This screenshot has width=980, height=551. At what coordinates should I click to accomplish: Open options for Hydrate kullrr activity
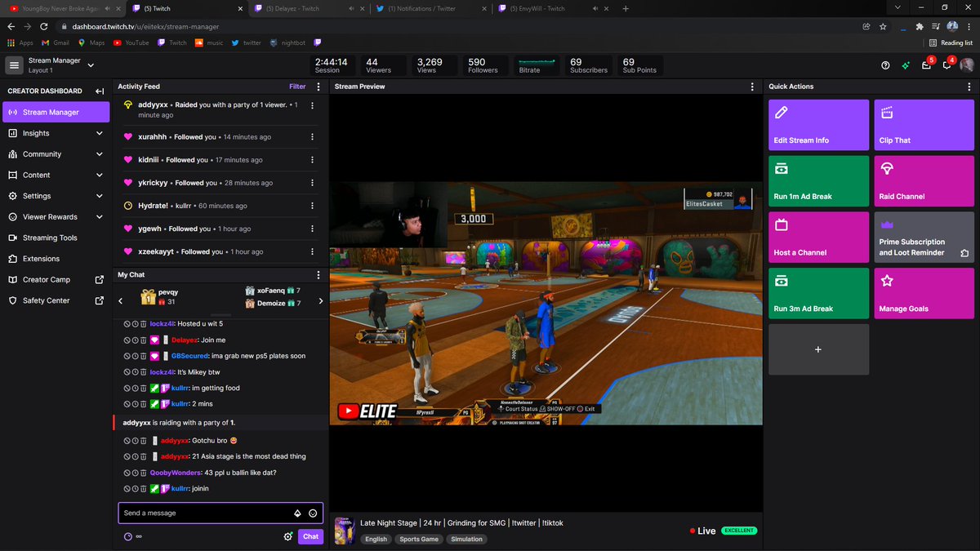312,206
